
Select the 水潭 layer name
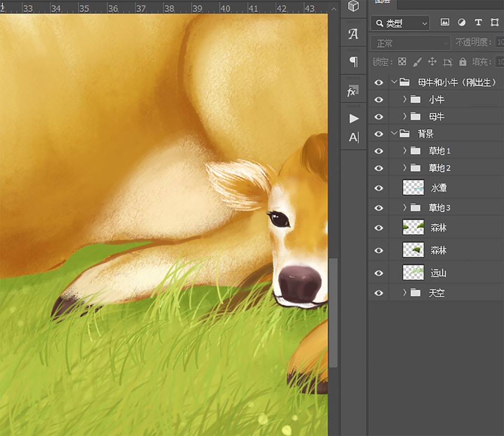point(438,188)
